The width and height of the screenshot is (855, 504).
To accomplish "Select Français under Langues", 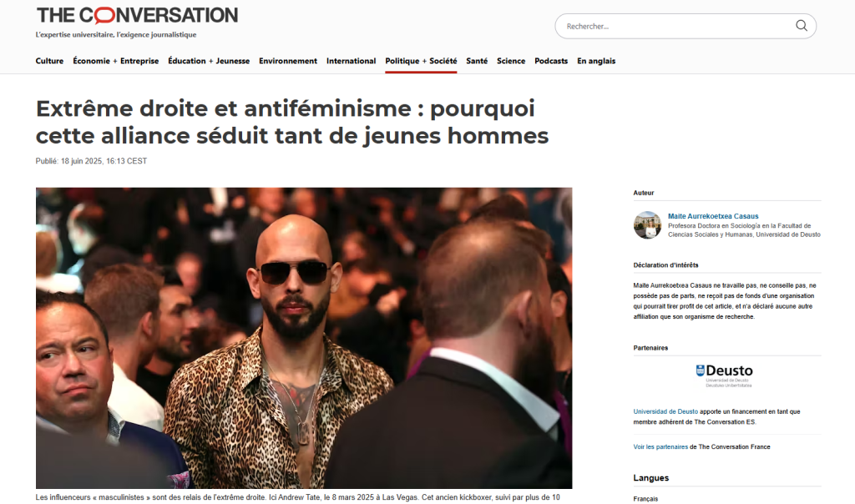I will click(645, 498).
